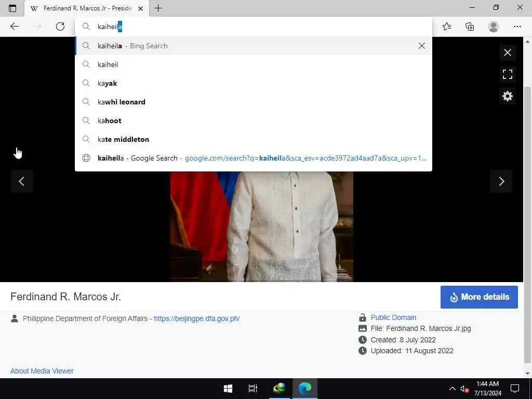The height and width of the screenshot is (399, 532).
Task: Click the File: Ferdinand R. Marcos Jr.jpg text
Action: 421,328
